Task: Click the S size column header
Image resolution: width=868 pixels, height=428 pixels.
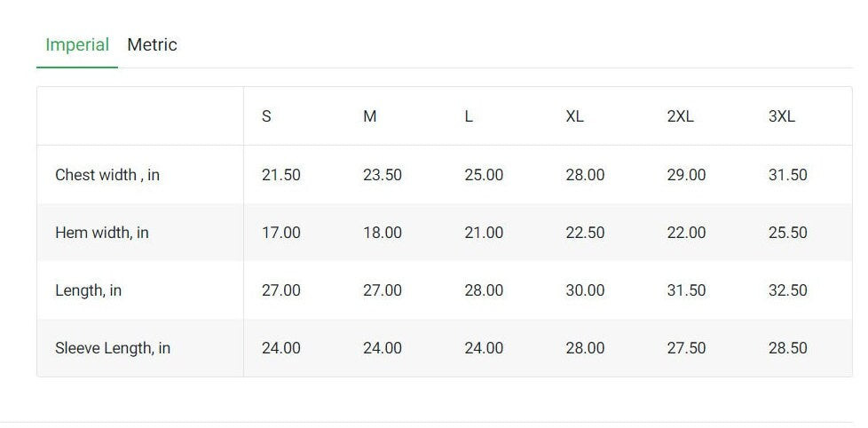Action: [266, 116]
